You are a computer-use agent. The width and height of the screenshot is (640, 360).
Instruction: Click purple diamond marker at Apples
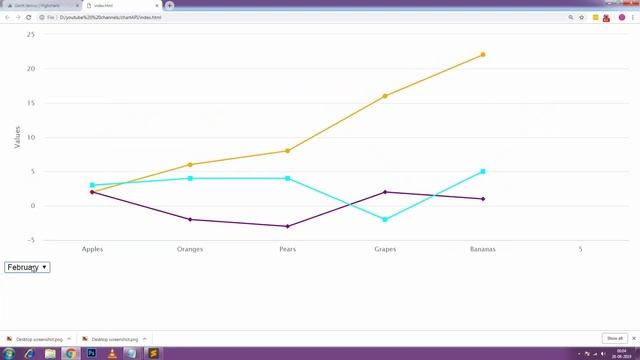pyautogui.click(x=92, y=192)
